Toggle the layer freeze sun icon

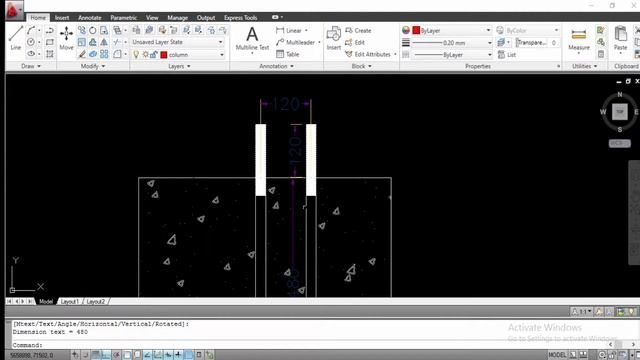pos(145,54)
